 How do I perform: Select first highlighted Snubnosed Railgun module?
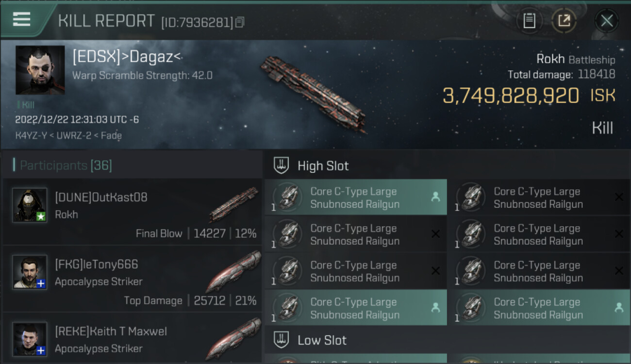coord(355,198)
